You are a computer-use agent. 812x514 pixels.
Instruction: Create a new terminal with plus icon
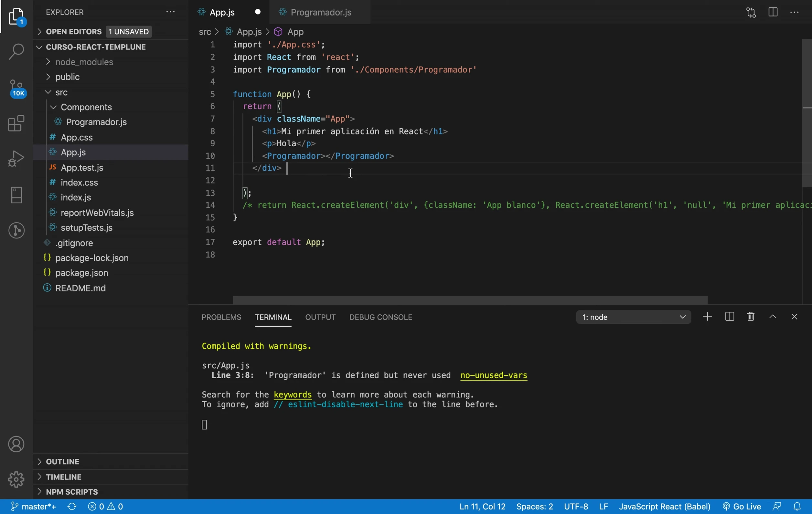click(708, 317)
